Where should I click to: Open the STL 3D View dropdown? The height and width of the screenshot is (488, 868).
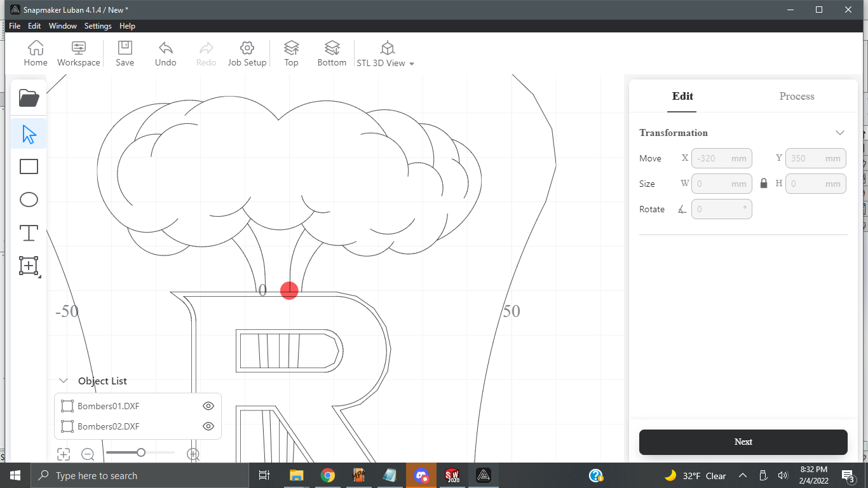(386, 54)
